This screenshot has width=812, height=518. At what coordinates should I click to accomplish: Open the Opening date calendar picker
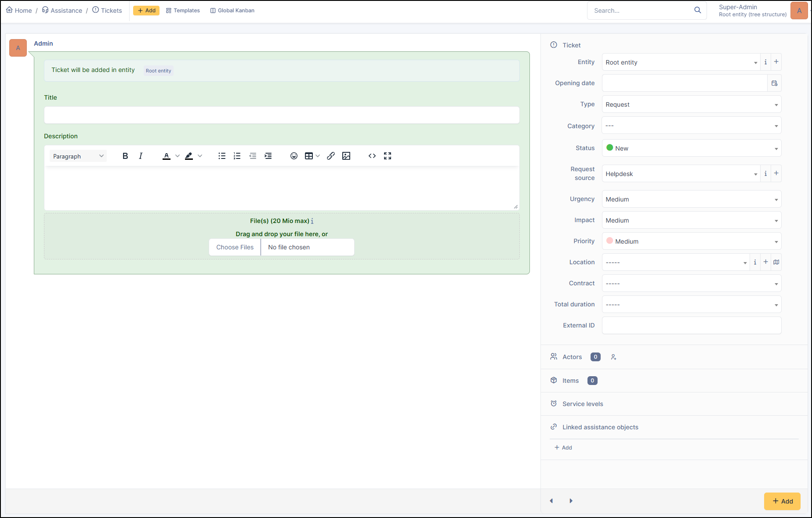point(774,83)
